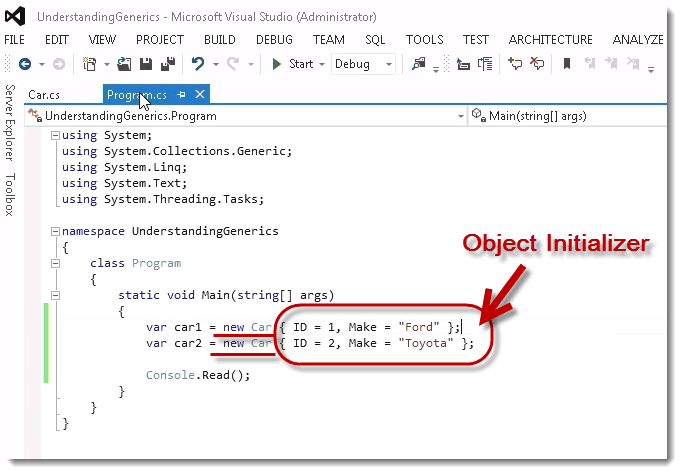Click the Comment selection icon
Image resolution: width=682 pixels, height=474 pixels.
(x=515, y=64)
